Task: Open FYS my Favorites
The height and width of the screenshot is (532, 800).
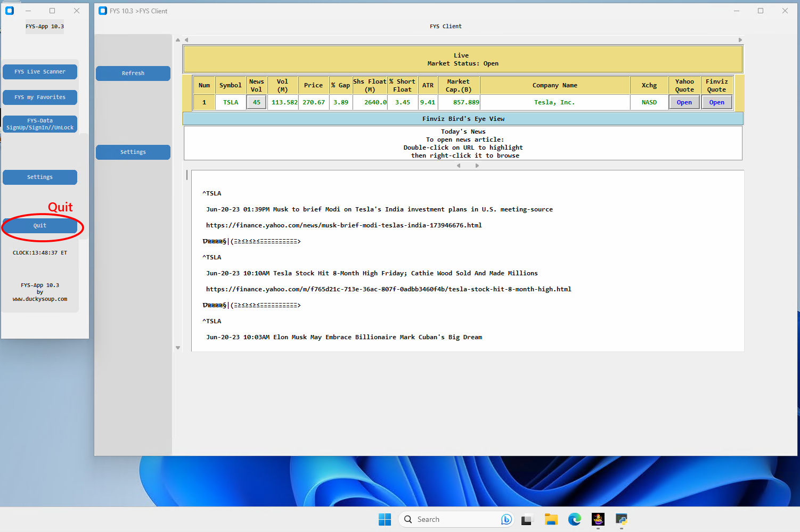Action: coord(40,97)
